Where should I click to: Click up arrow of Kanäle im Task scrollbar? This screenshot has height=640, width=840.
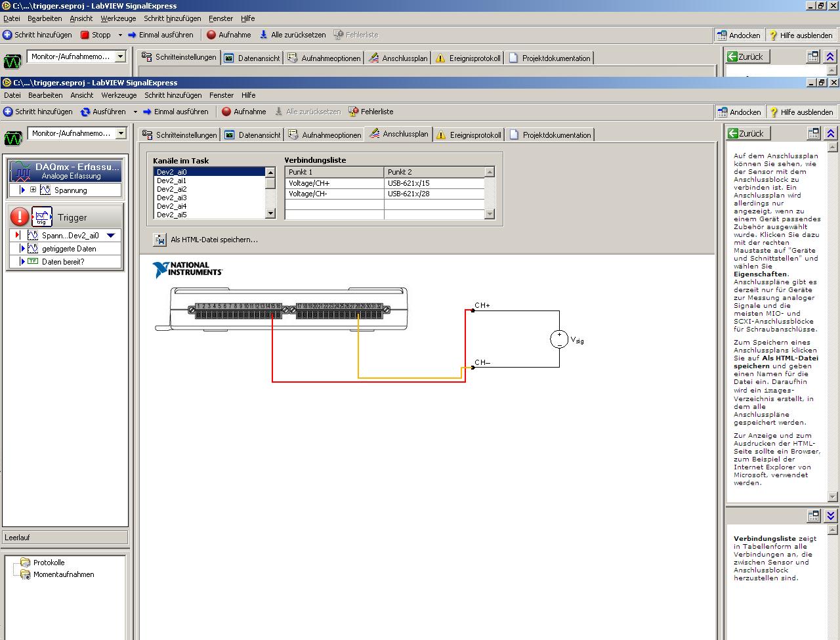click(270, 173)
